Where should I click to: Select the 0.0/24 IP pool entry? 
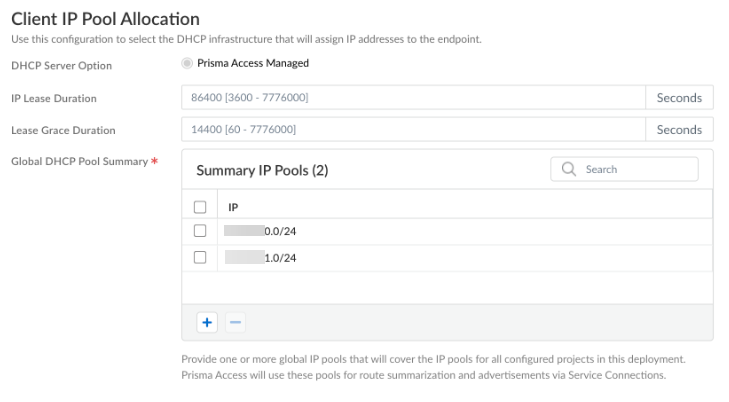tap(262, 231)
